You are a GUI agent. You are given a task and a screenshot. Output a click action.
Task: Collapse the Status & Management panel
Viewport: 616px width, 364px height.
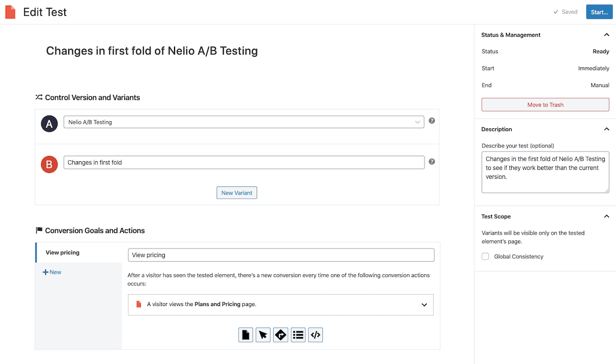(x=606, y=35)
